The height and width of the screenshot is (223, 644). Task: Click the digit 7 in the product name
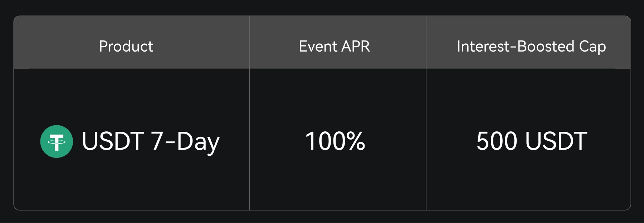157,141
